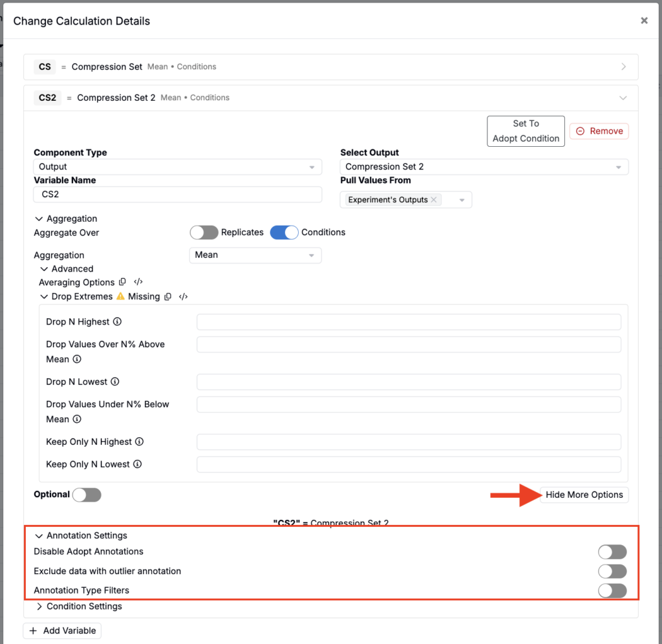Viewport: 662px width, 644px height.
Task: Click info icon beside Keep Only N Highest
Action: 140,442
